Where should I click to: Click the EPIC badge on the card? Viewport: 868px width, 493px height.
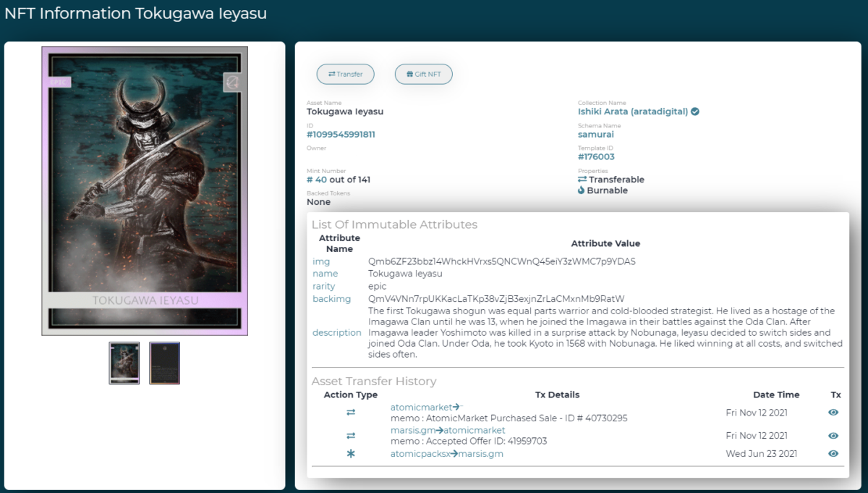(59, 82)
